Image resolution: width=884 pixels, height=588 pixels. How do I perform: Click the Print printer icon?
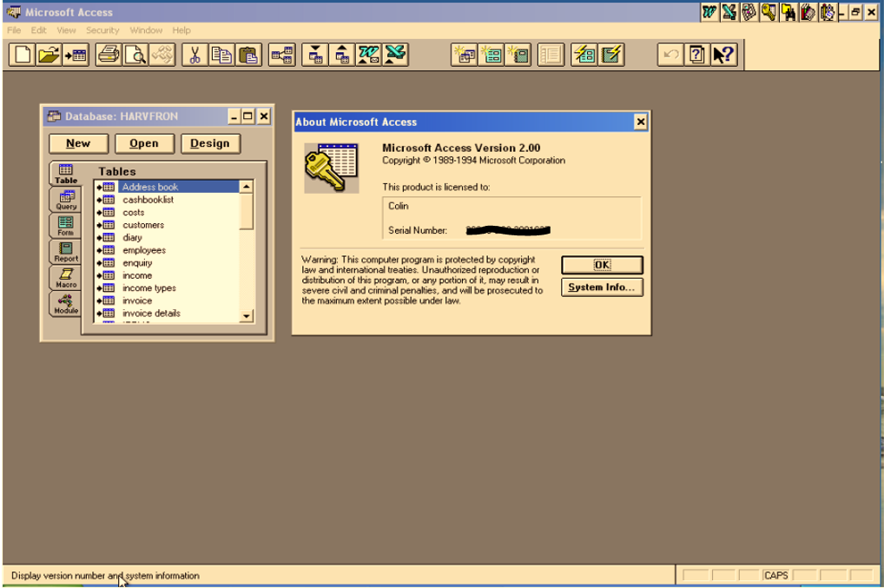[109, 55]
